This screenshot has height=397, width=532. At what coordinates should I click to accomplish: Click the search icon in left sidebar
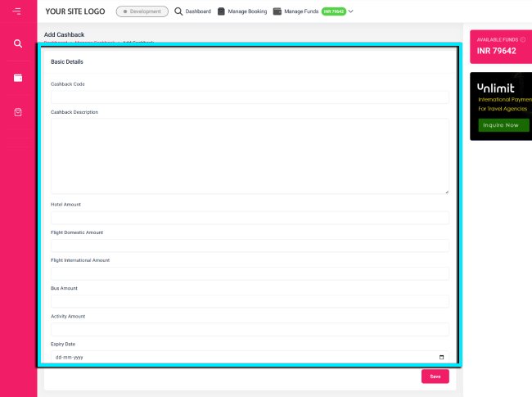click(18, 43)
